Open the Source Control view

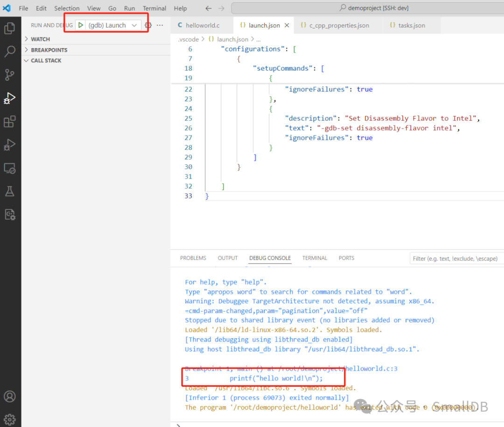point(10,75)
